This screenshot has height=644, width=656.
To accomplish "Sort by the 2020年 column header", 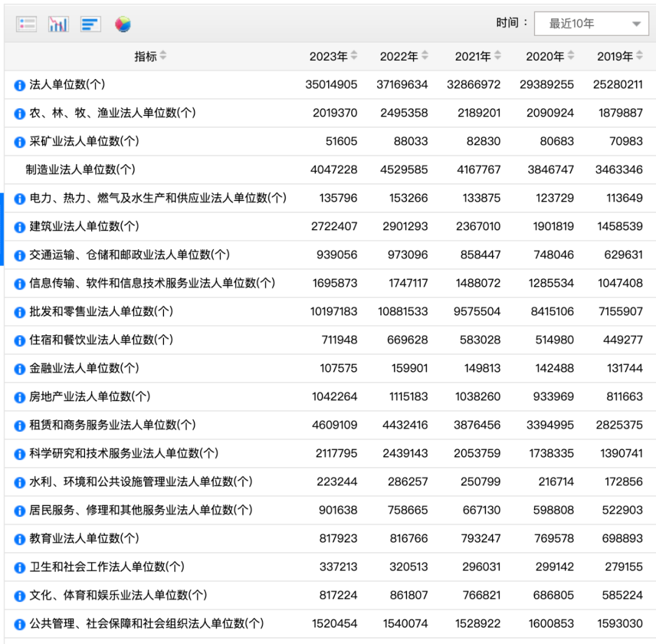I will pyautogui.click(x=550, y=56).
